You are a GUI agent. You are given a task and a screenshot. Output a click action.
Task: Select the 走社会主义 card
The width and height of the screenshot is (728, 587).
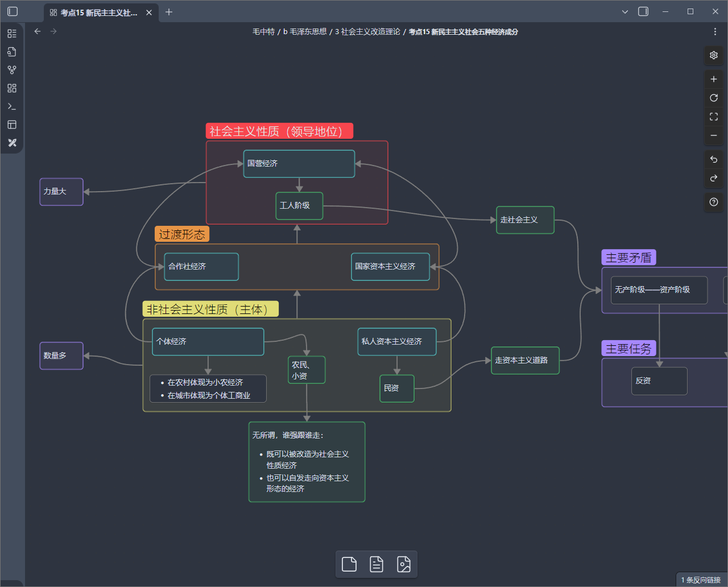525,220
